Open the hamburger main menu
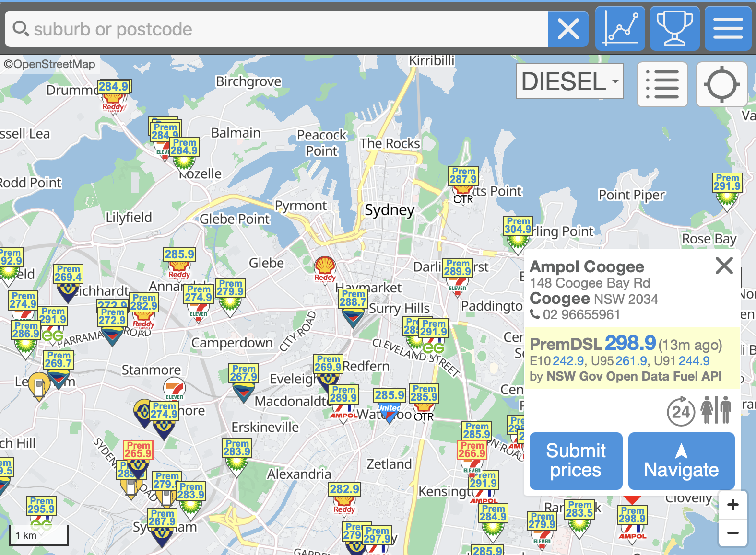The image size is (756, 555). (728, 29)
